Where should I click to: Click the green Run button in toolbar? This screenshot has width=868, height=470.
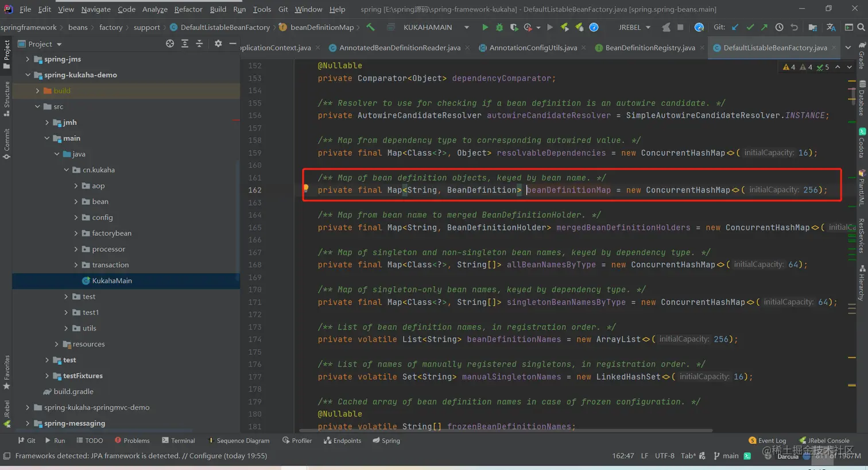coord(485,27)
